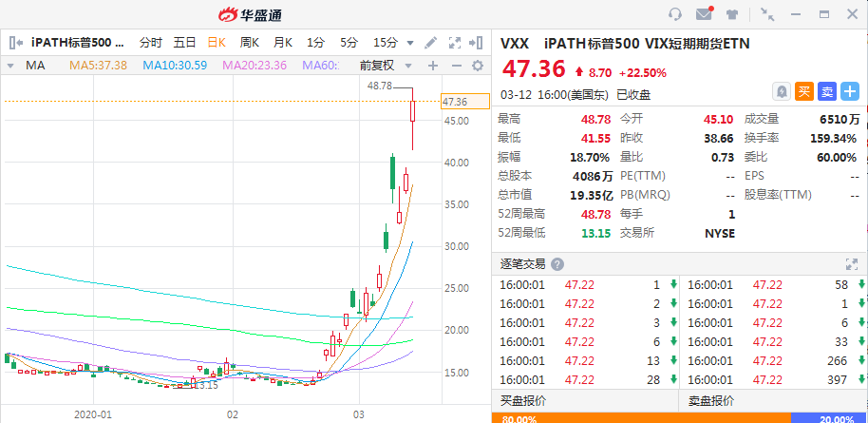Click the 振幅 value 18.70%

(590, 157)
